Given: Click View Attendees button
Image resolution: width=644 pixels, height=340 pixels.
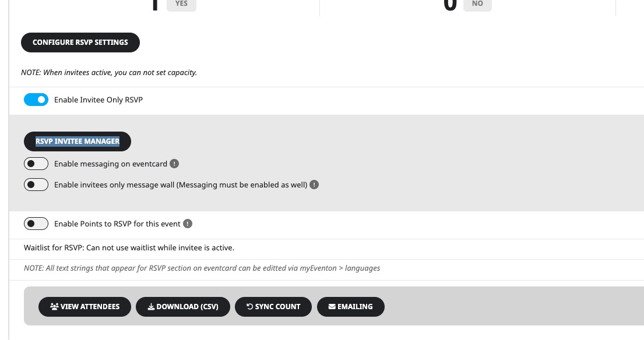Looking at the screenshot, I should [85, 307].
